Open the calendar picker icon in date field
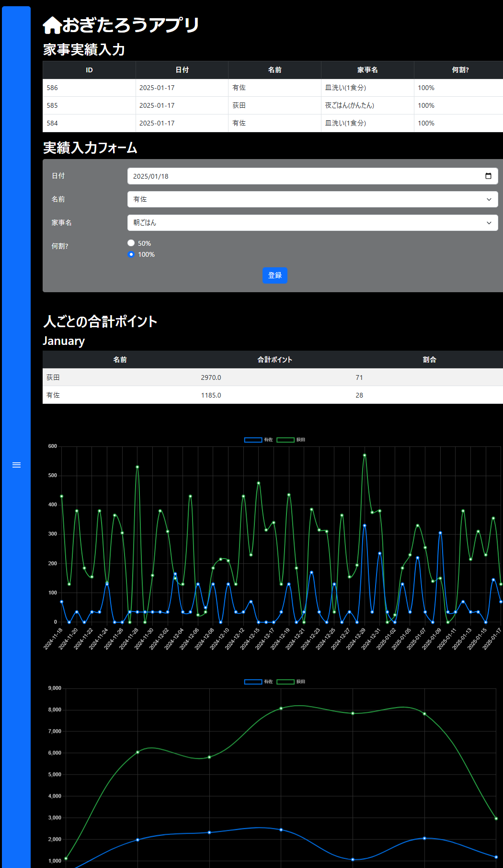Screen dimensions: 503x868 click(488, 176)
